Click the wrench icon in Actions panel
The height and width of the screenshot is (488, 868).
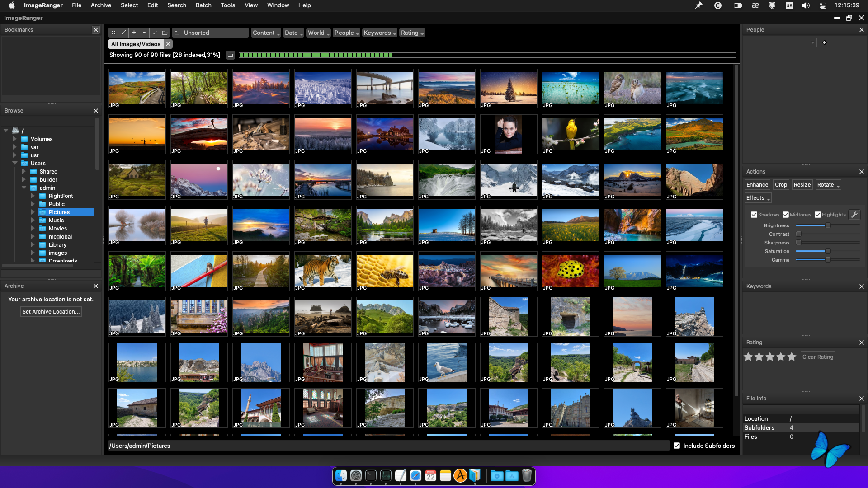(854, 215)
